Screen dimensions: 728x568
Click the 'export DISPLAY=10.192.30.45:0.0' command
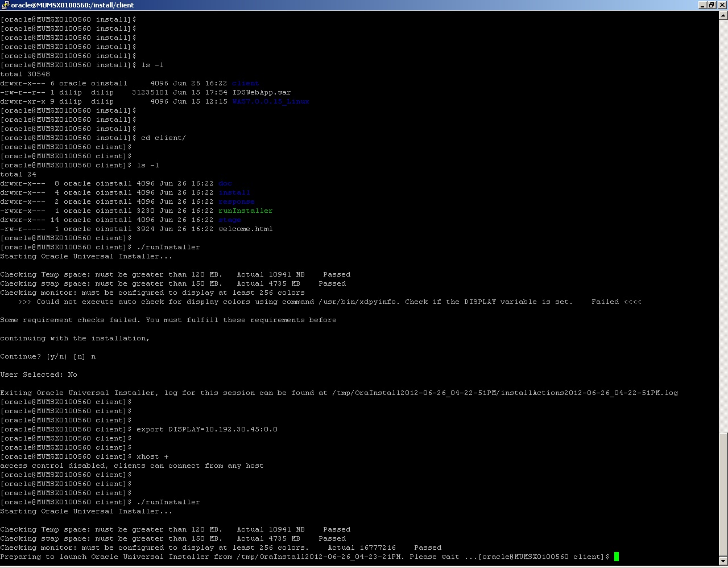pyautogui.click(x=207, y=429)
